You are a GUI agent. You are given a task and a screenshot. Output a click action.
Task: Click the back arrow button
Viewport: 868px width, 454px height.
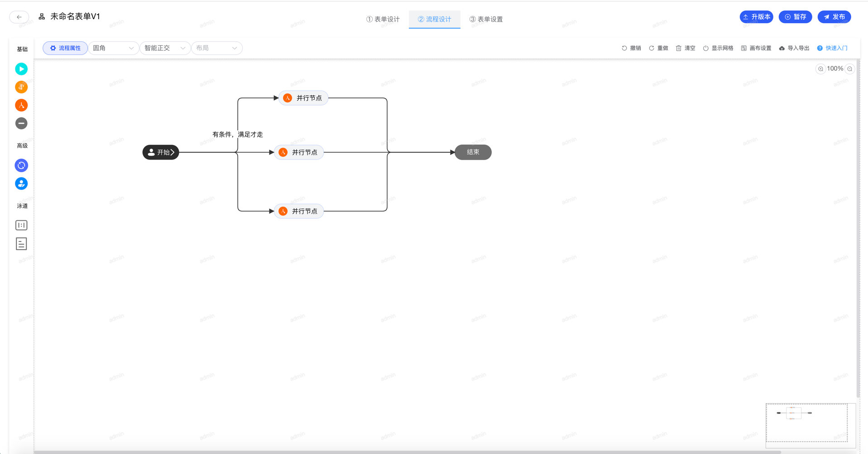[19, 17]
